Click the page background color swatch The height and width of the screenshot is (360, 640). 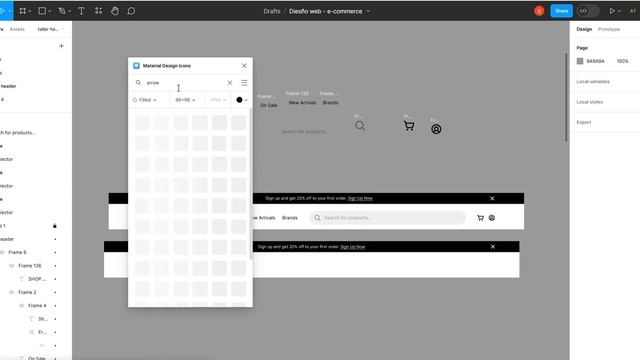[x=580, y=61]
